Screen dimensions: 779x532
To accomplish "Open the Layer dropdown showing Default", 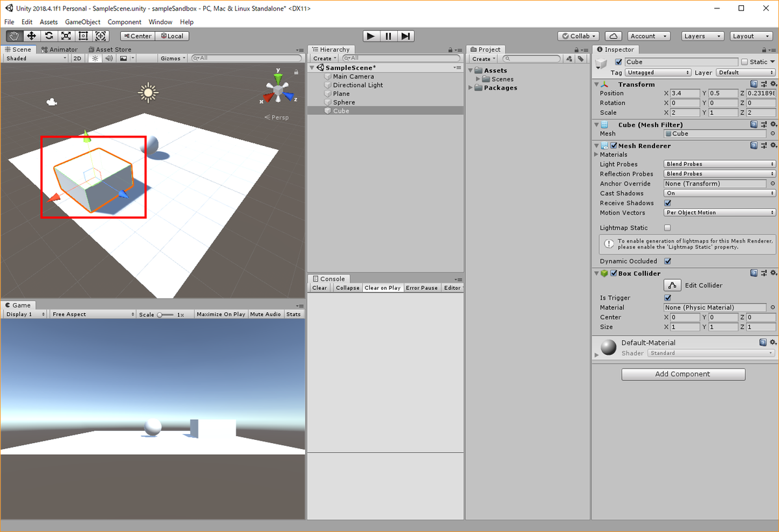I will 746,73.
